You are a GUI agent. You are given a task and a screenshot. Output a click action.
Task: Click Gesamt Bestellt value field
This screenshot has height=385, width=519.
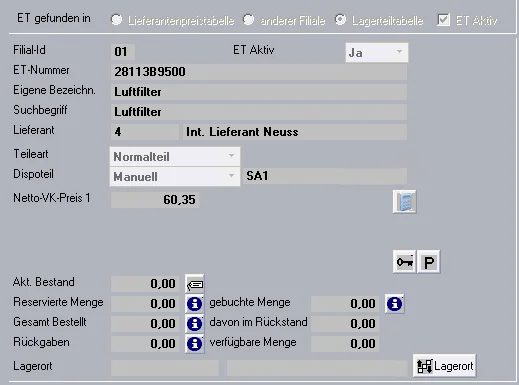(145, 324)
